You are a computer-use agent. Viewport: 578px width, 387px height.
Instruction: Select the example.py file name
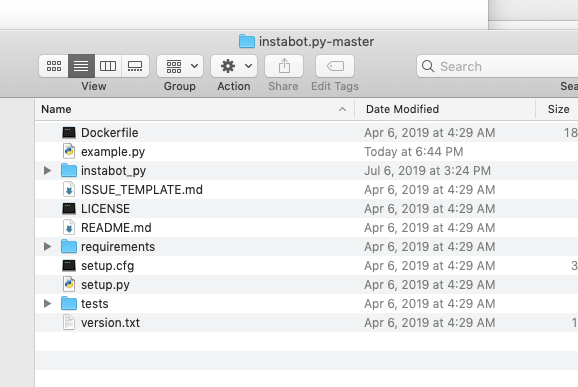[113, 152]
